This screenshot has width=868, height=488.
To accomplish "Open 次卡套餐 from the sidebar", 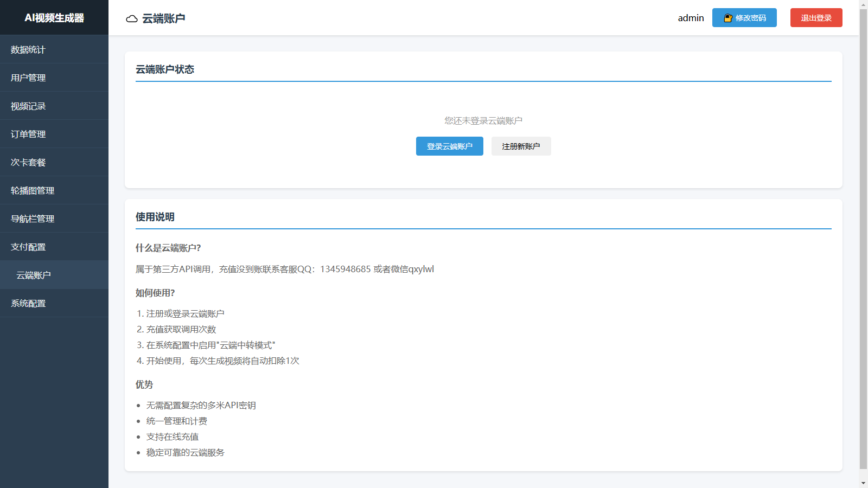I will click(26, 162).
